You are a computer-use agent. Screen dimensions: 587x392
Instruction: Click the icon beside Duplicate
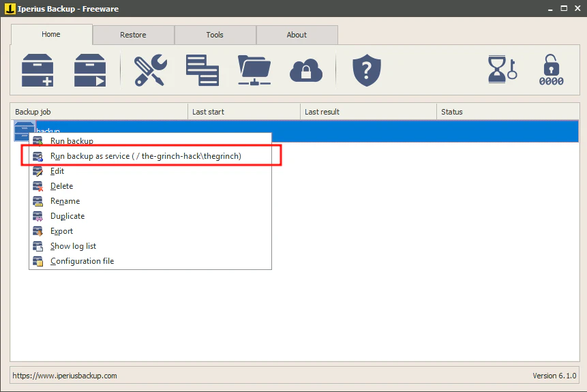coord(37,216)
